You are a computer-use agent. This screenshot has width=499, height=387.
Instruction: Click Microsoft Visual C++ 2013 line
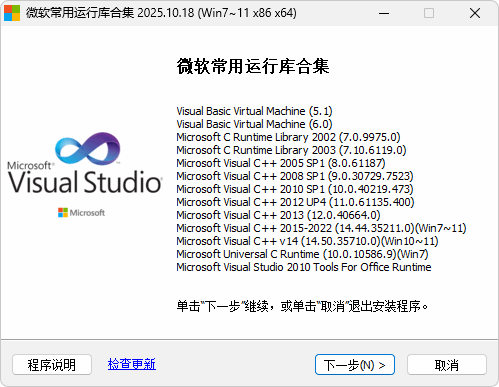(x=278, y=215)
